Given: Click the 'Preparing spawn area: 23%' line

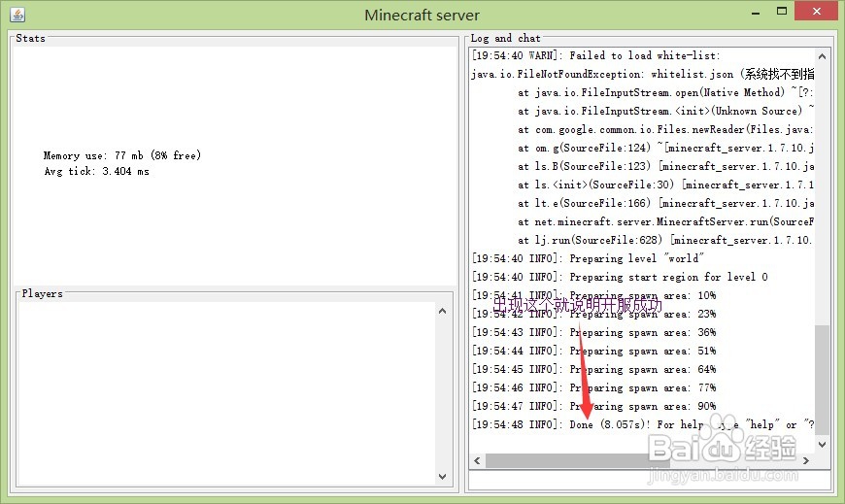Looking at the screenshot, I should [x=593, y=315].
